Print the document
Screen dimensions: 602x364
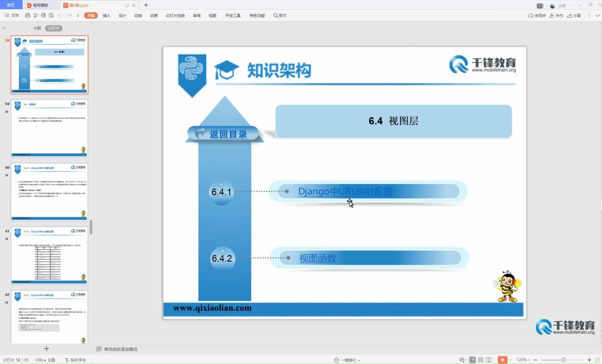pyautogui.click(x=43, y=15)
